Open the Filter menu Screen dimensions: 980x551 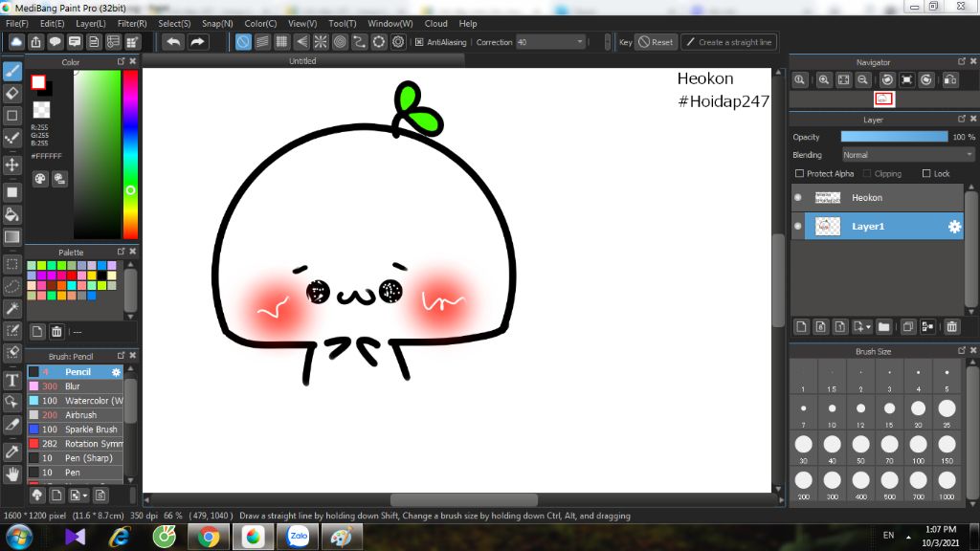point(132,23)
